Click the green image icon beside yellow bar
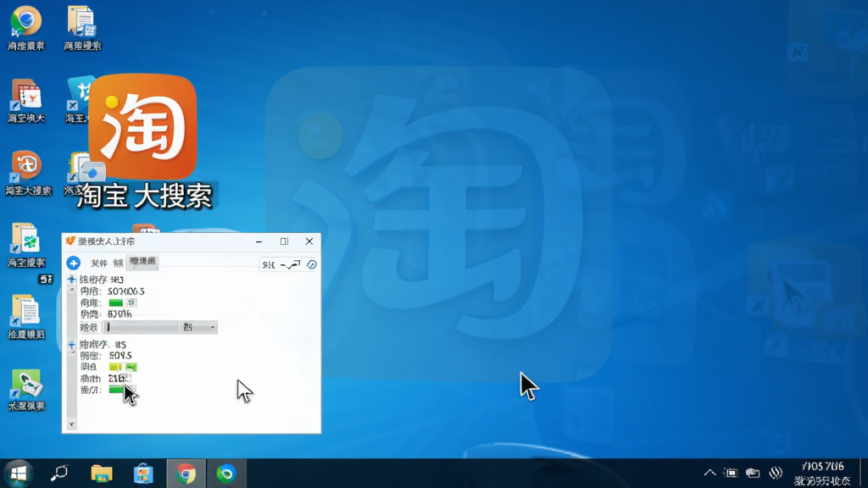 131,367
